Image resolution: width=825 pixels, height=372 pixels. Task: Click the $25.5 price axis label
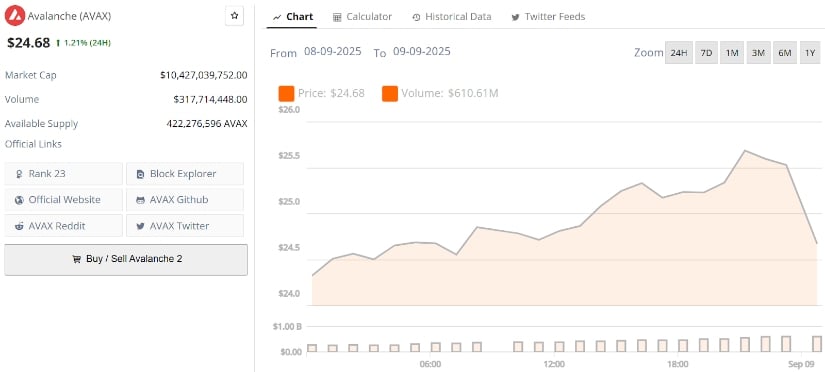point(289,156)
